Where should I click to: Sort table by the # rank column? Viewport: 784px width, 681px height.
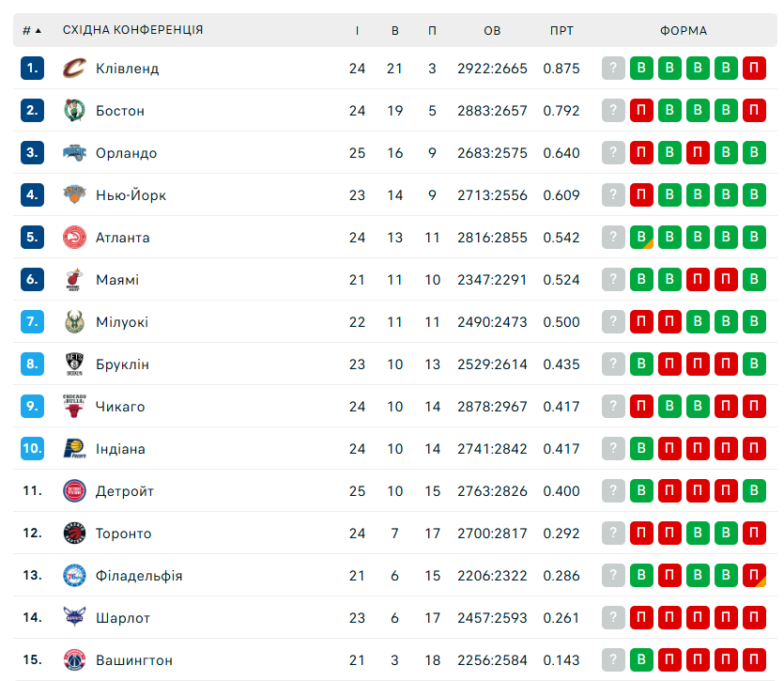click(x=32, y=30)
